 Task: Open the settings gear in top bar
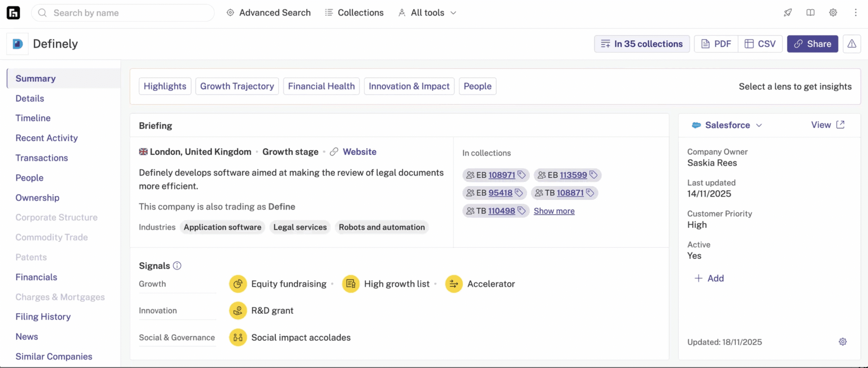click(x=833, y=13)
